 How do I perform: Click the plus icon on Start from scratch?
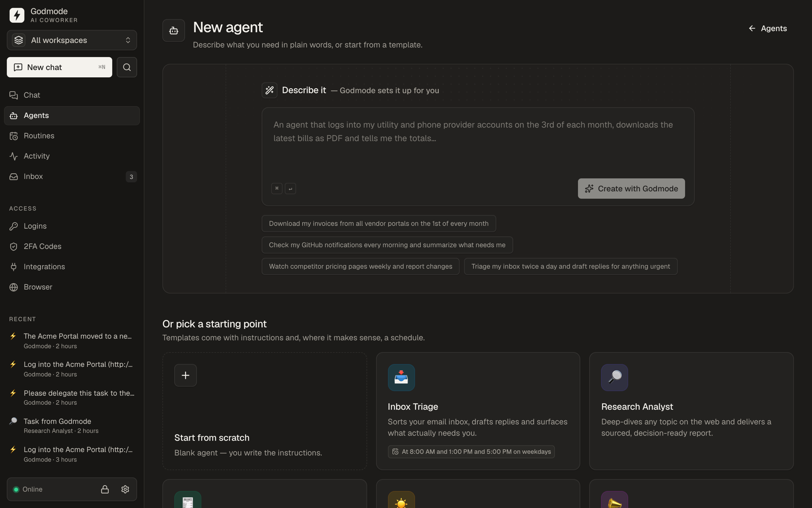click(x=186, y=375)
